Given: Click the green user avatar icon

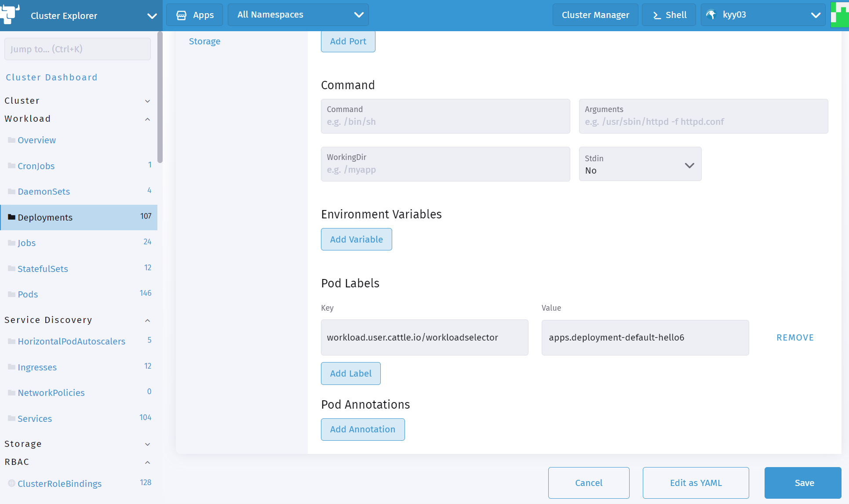Looking at the screenshot, I should tap(840, 15).
